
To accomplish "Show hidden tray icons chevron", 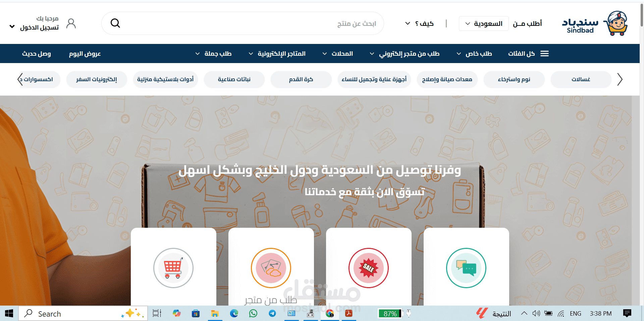I will pos(524,314).
